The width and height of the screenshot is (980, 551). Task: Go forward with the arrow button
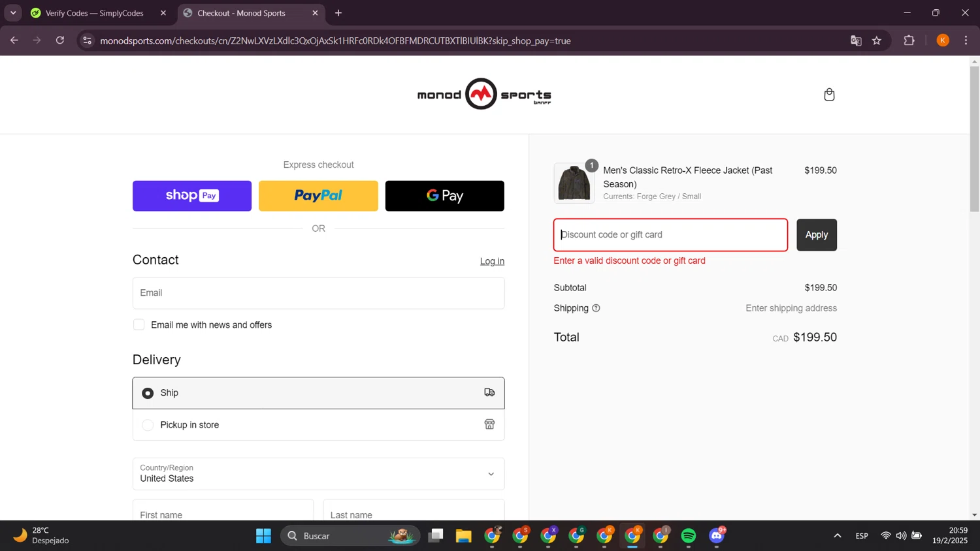tap(37, 40)
